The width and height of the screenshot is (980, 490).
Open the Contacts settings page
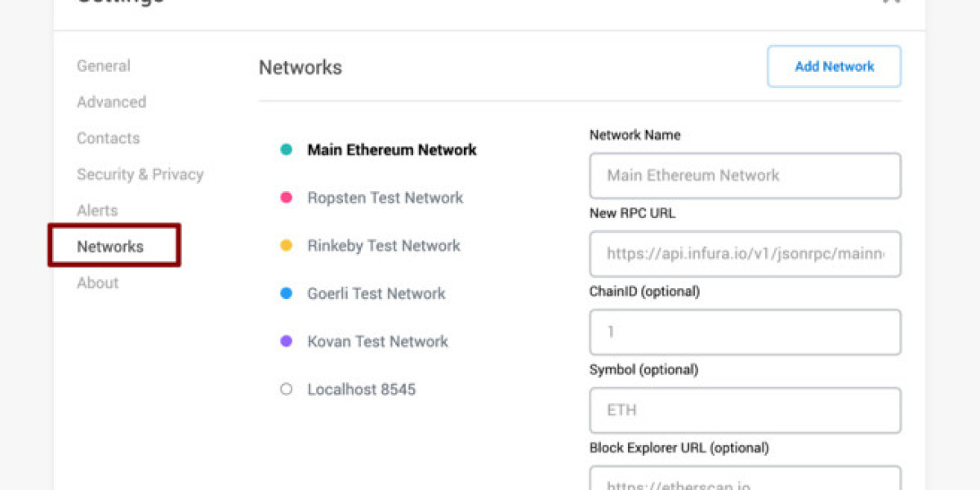108,138
